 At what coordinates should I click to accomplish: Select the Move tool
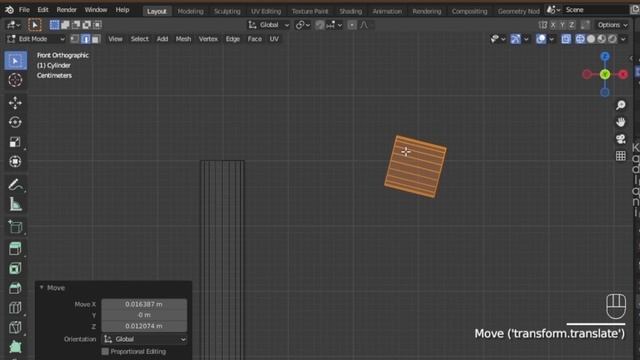click(16, 103)
